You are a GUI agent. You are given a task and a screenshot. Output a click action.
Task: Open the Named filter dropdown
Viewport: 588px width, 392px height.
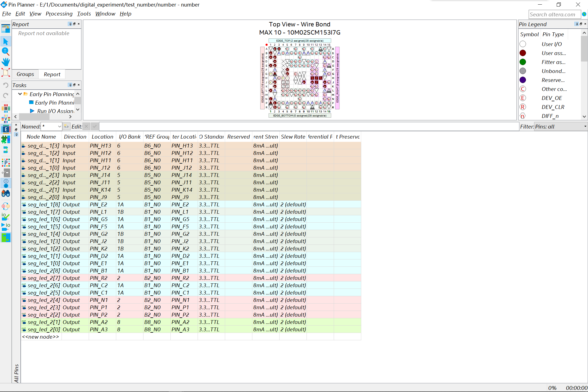tap(59, 127)
